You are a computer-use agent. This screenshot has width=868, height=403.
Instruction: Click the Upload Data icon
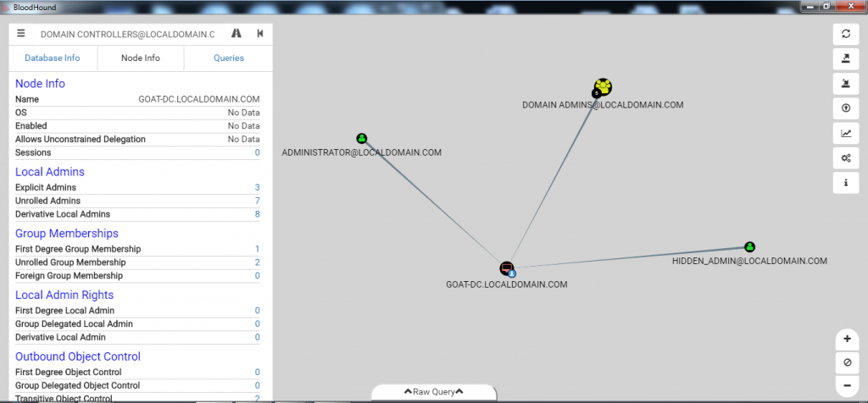coord(845,108)
